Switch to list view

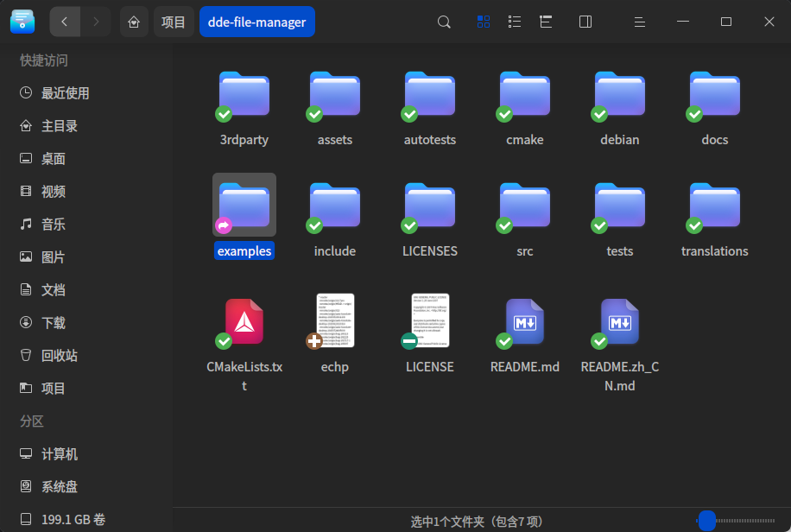pos(515,22)
